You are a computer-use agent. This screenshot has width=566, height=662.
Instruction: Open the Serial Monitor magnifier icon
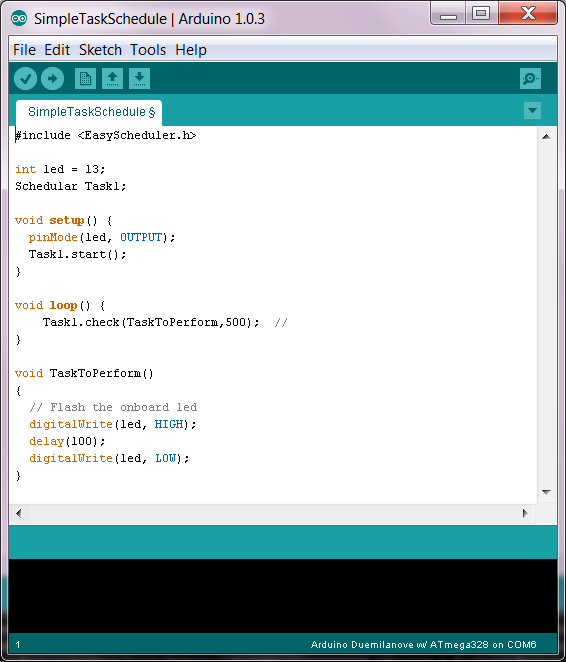530,79
